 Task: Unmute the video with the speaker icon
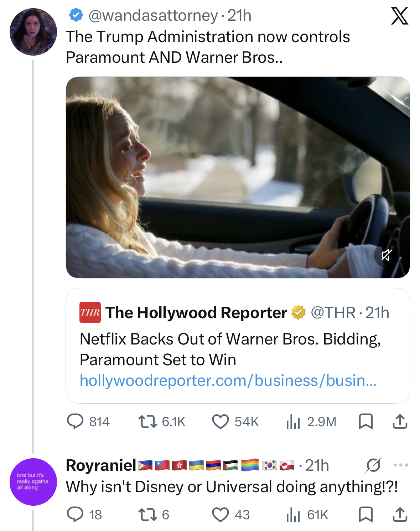point(387,255)
